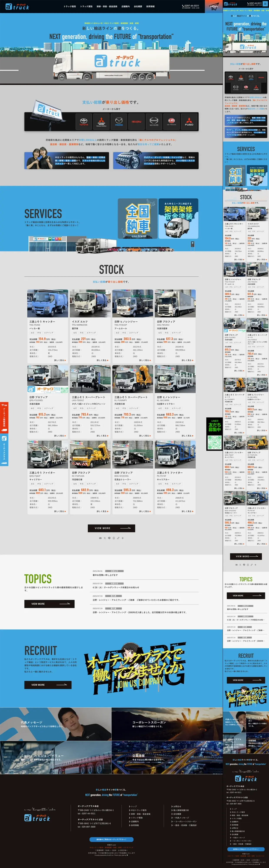Open the トラック販売 menu item
This screenshot has height=868, width=269.
[x=70, y=7]
